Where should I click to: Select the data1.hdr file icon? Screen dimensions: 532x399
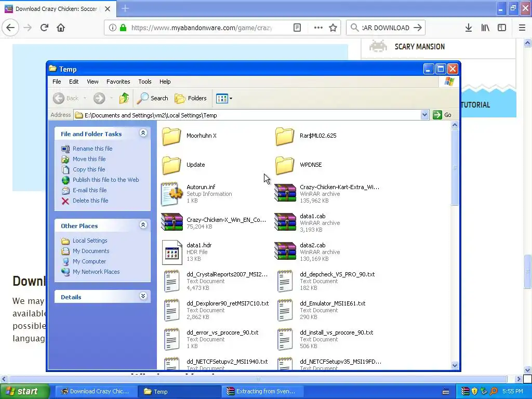[172, 252]
